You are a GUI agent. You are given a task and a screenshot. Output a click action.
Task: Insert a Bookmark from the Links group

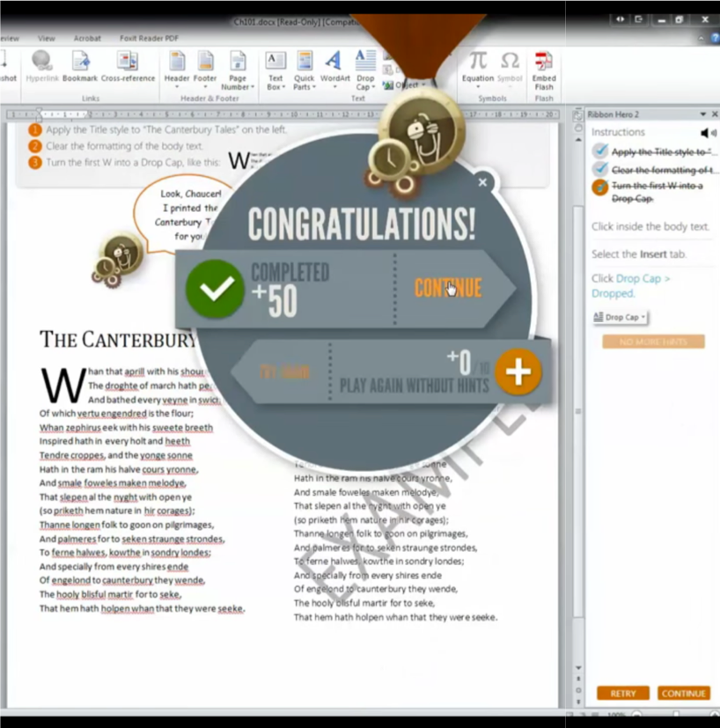click(80, 66)
